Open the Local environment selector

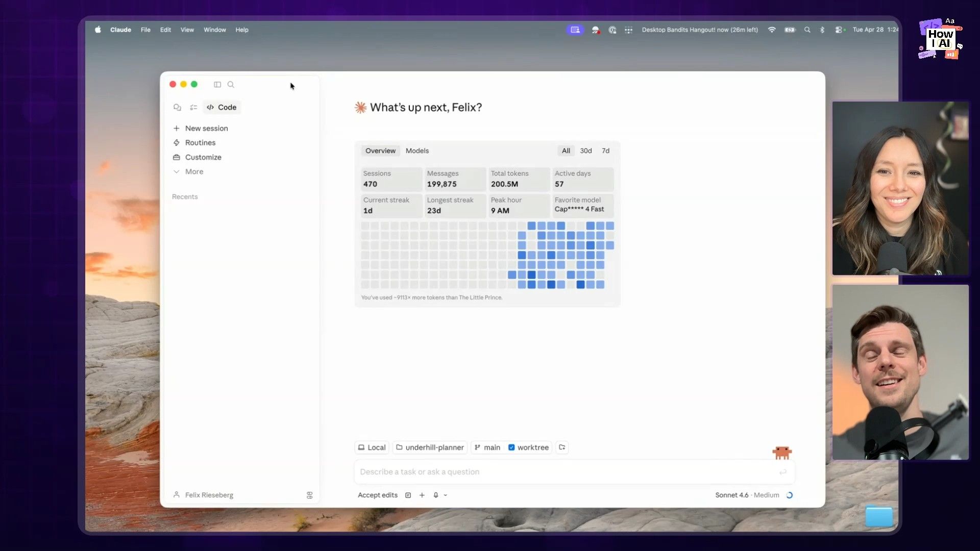pyautogui.click(x=372, y=448)
